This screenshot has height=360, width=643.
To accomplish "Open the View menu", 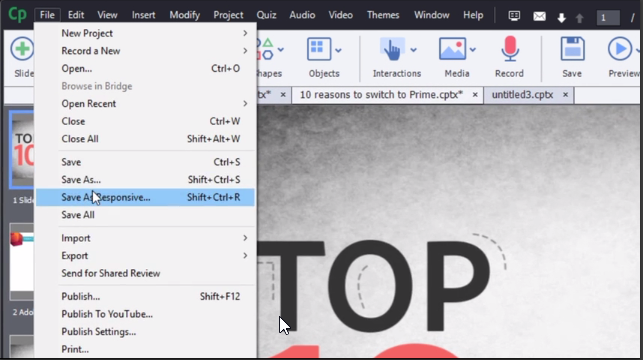I will tap(107, 15).
